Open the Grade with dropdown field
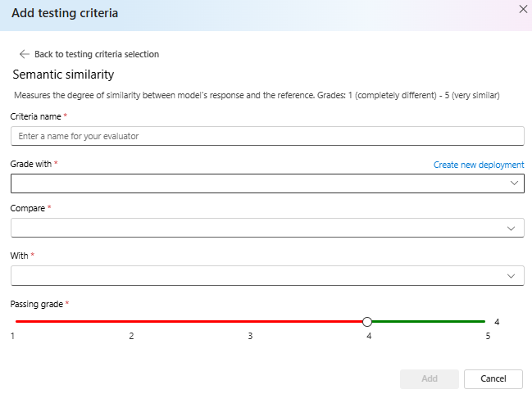Image resolution: width=532 pixels, height=394 pixels. pyautogui.click(x=254, y=183)
